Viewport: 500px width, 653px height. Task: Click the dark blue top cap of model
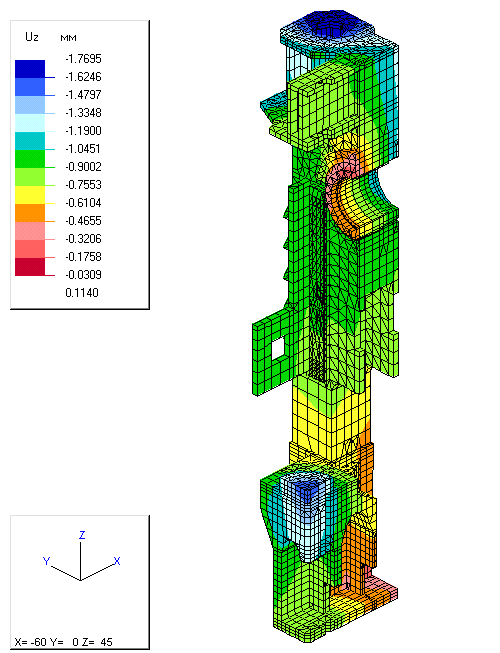pos(329,24)
